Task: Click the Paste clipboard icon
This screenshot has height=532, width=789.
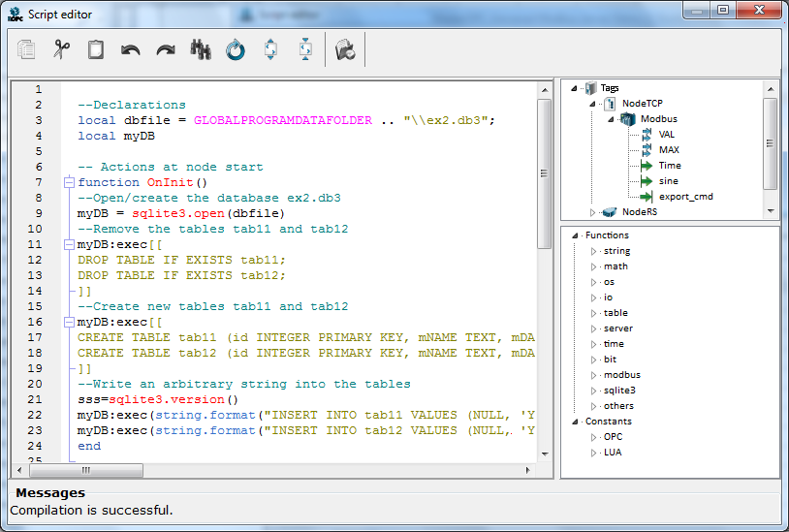Action: coord(96,49)
